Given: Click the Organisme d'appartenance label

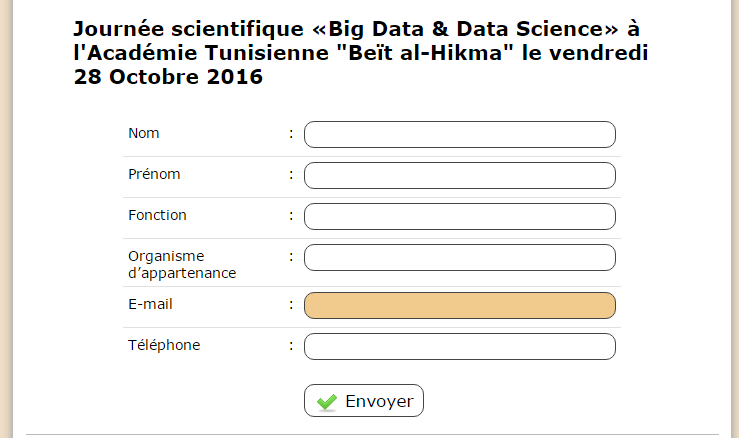Looking at the screenshot, I should point(182,264).
